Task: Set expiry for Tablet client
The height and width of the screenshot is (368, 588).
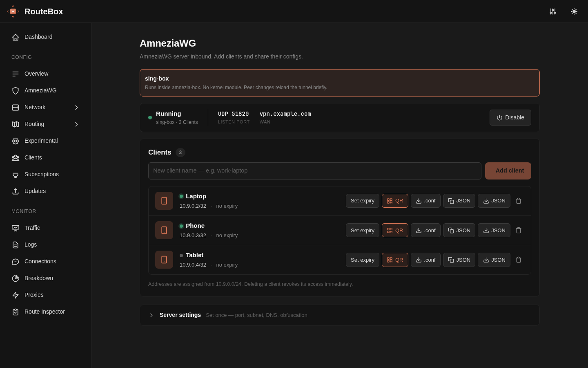Action: [363, 260]
